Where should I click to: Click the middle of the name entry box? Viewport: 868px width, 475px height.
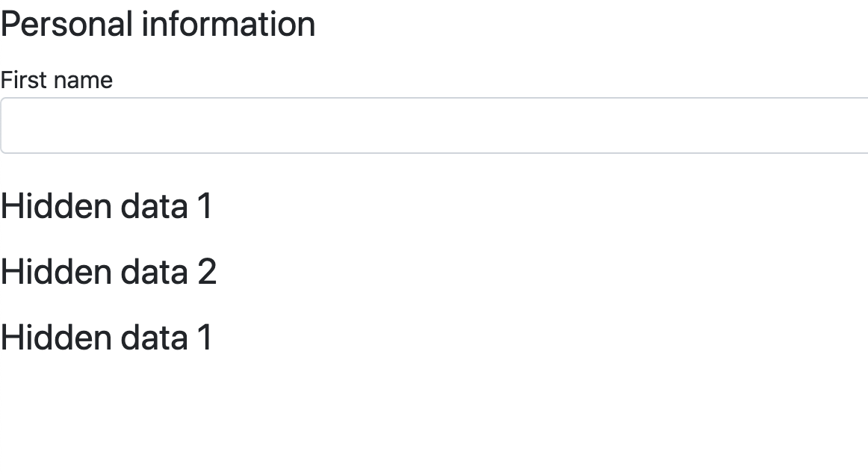click(433, 125)
